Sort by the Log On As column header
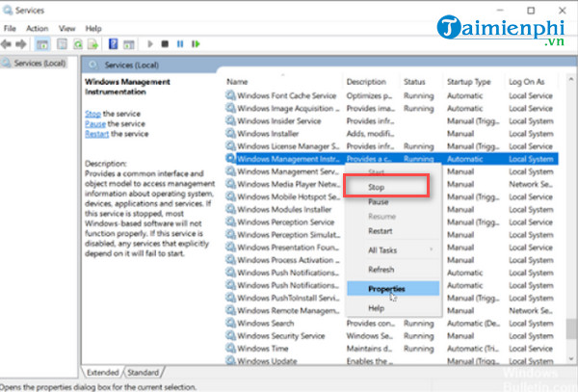Image resolution: width=578 pixels, height=392 pixels. pyautogui.click(x=534, y=82)
